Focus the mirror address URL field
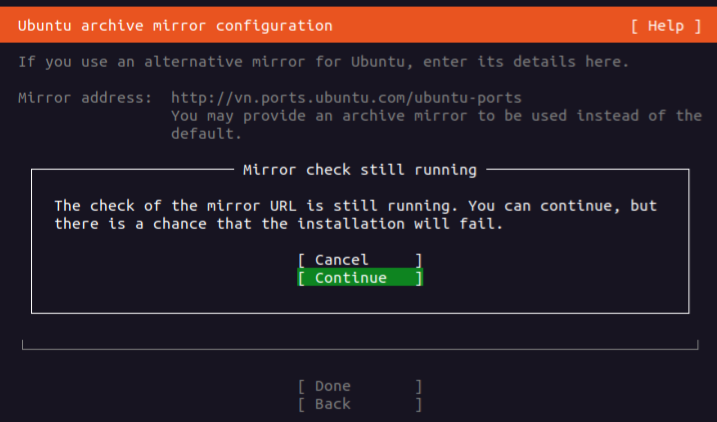Image resolution: width=717 pixels, height=422 pixels. pos(346,98)
